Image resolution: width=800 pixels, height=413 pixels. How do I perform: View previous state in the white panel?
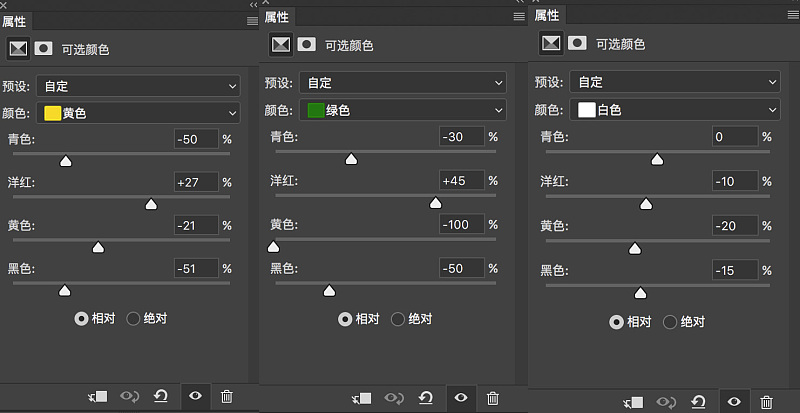(x=666, y=403)
